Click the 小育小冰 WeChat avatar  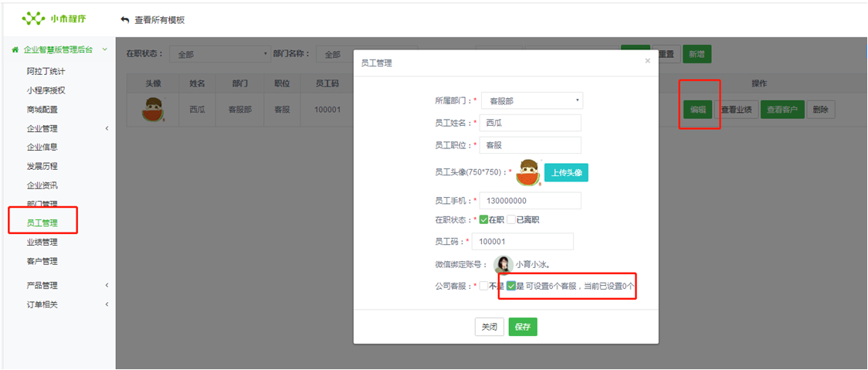pyautogui.click(x=504, y=265)
